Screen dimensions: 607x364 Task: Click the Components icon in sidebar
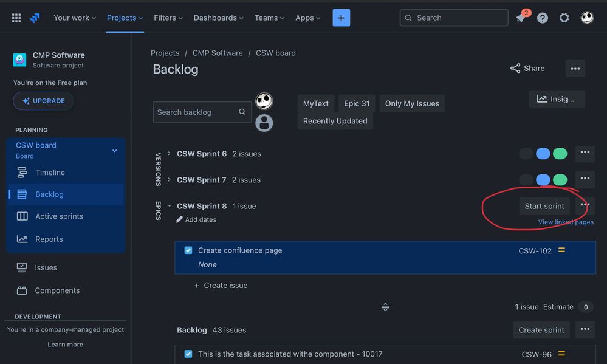pyautogui.click(x=22, y=290)
